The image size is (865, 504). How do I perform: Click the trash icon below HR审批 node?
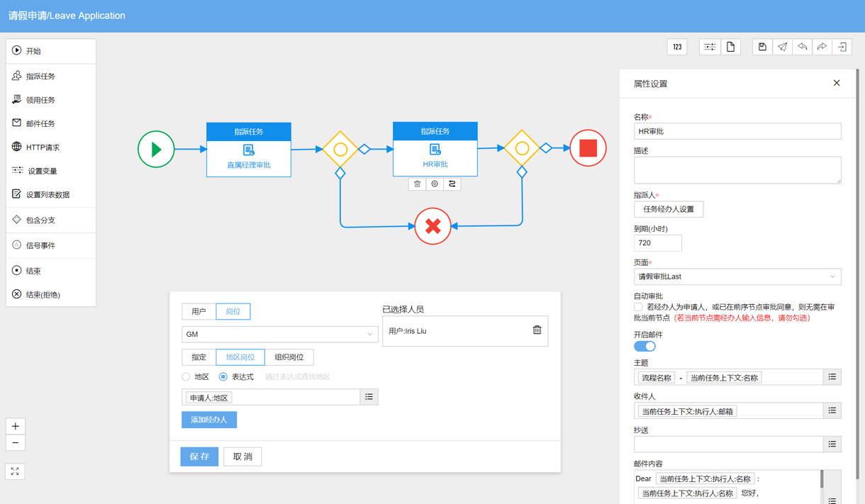[x=417, y=184]
